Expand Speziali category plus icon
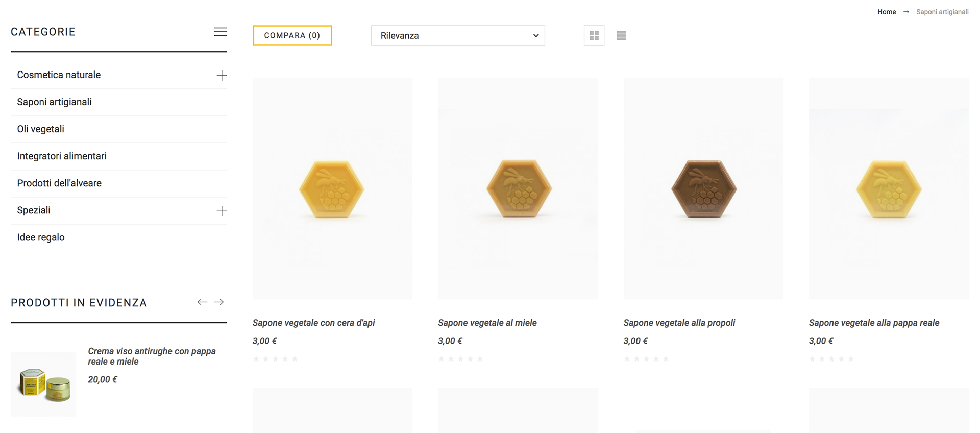The height and width of the screenshot is (433, 980). coord(222,211)
